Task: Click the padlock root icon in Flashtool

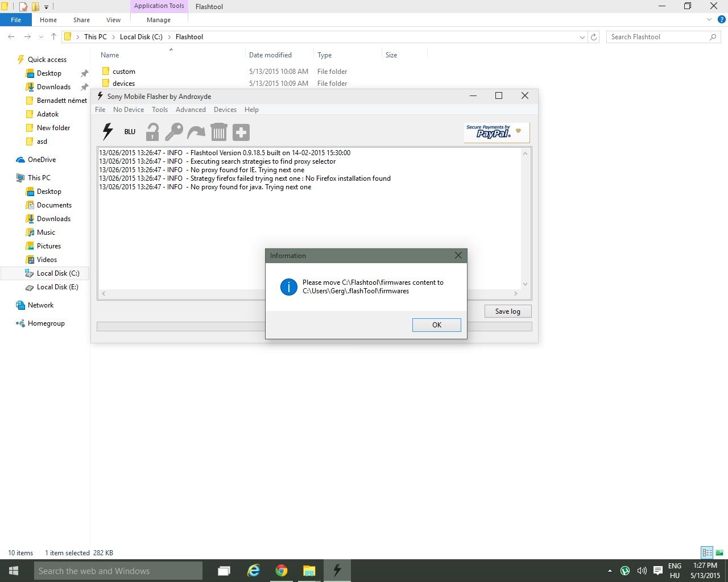Action: [152, 132]
